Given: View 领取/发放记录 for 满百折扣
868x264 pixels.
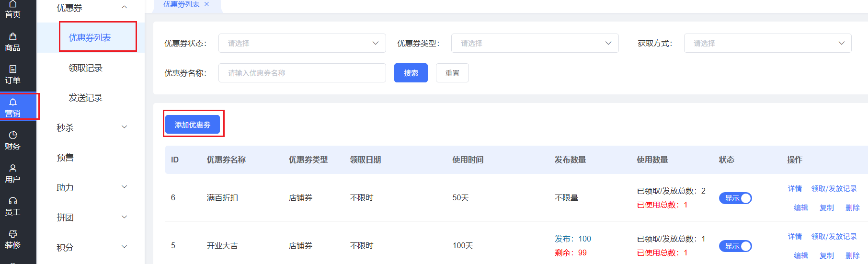Looking at the screenshot, I should (834, 189).
